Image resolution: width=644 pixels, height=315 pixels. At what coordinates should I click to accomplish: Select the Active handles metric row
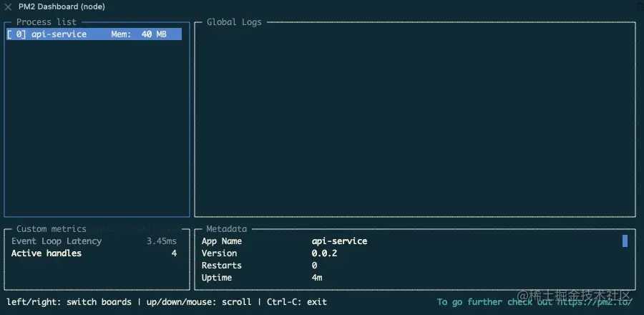click(94, 253)
